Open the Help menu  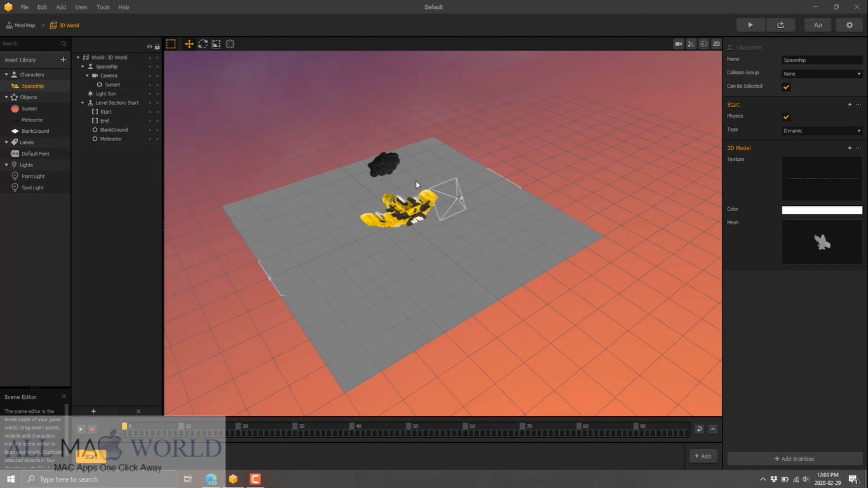click(124, 7)
